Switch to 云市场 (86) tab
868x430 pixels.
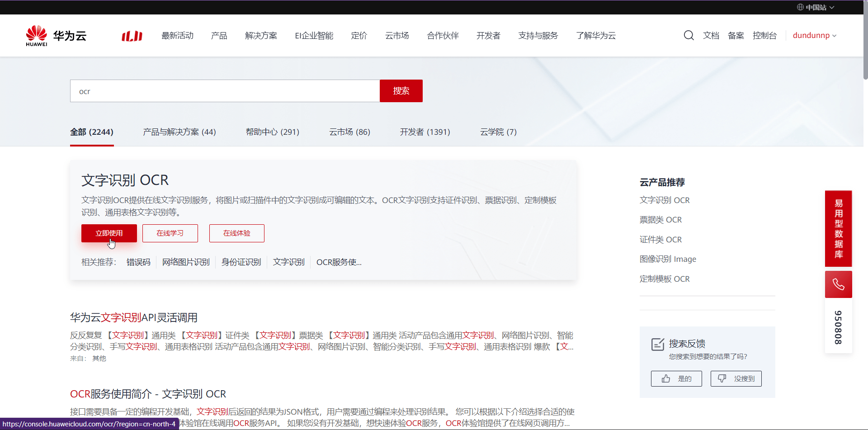tap(350, 132)
